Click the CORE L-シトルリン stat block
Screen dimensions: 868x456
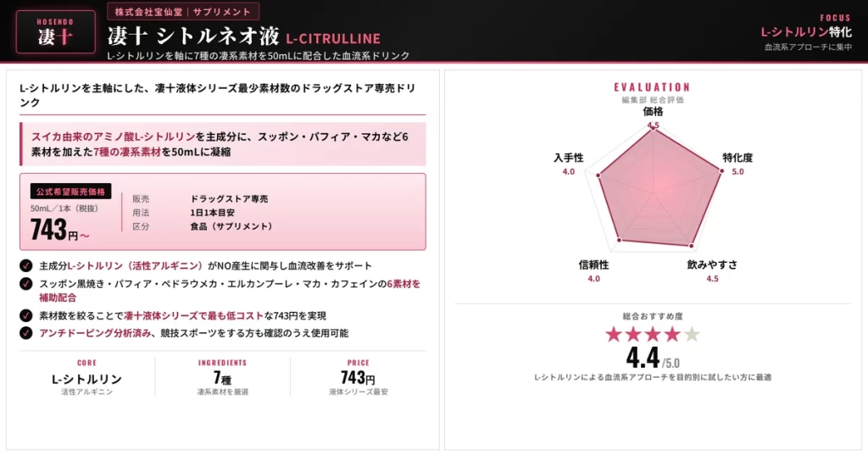(87, 377)
